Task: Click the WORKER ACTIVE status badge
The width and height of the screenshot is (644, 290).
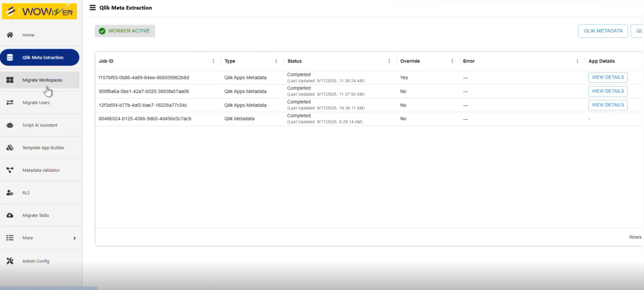Action: click(x=125, y=31)
